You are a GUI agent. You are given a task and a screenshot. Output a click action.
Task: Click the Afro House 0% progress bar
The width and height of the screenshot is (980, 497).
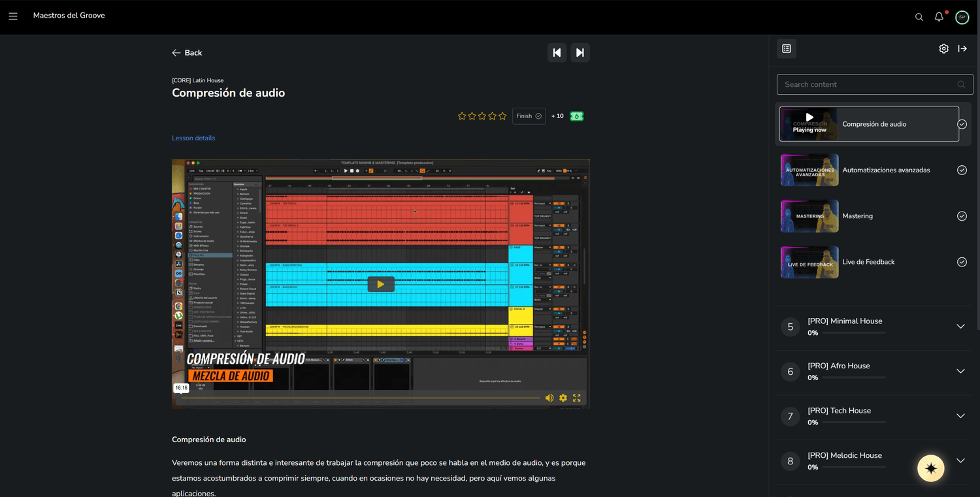pyautogui.click(x=853, y=377)
